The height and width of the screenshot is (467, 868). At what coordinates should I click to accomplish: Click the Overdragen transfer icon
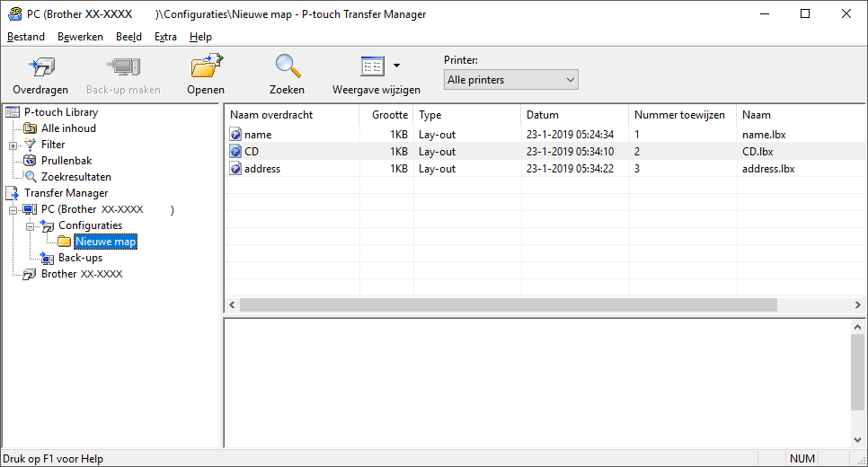(x=41, y=67)
